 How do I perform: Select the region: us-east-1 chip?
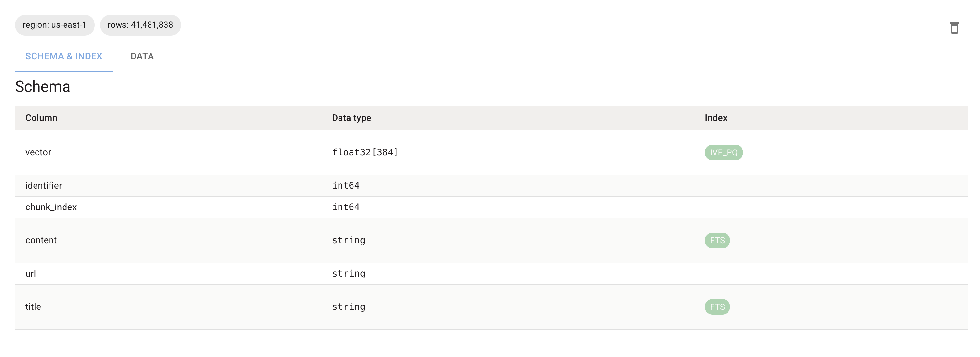pos(54,25)
